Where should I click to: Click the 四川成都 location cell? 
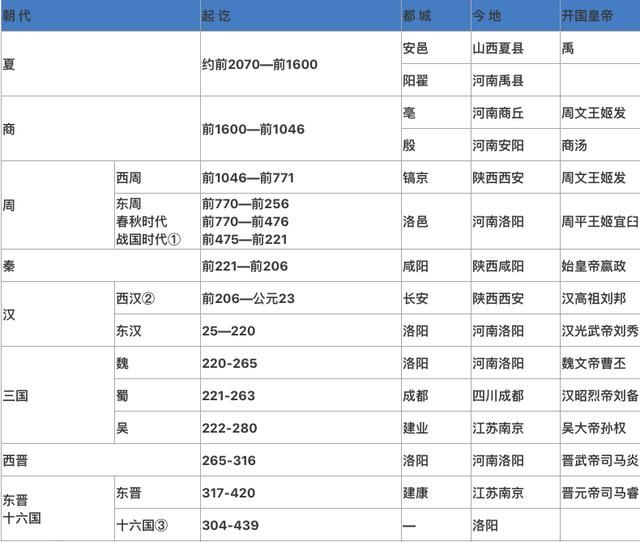point(516,395)
